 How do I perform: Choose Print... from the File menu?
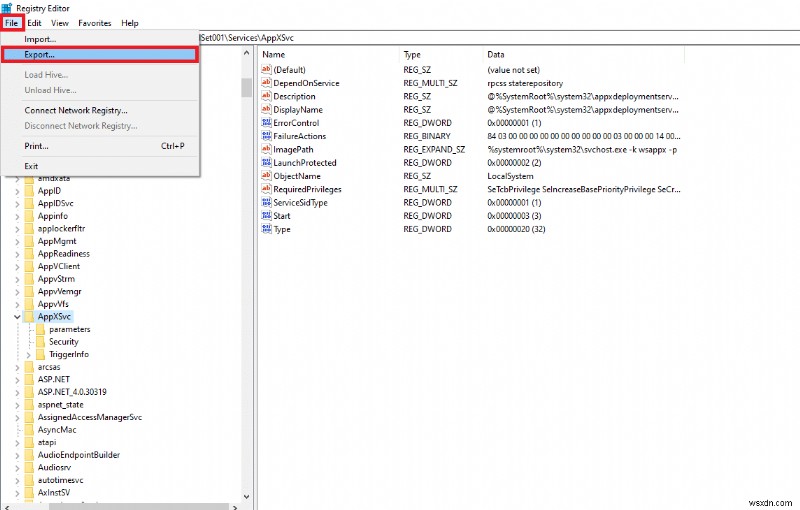99,146
